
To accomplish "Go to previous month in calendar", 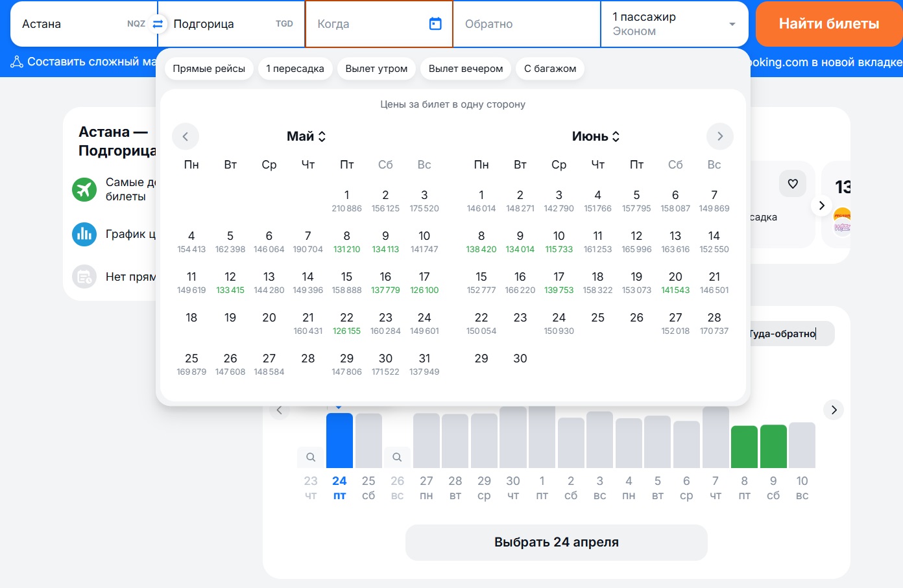I will pyautogui.click(x=186, y=136).
